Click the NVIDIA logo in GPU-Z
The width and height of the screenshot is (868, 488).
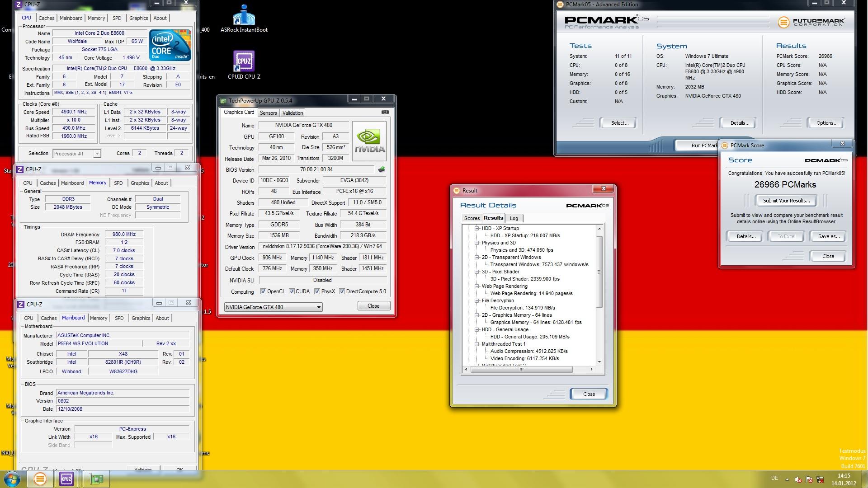(x=369, y=141)
